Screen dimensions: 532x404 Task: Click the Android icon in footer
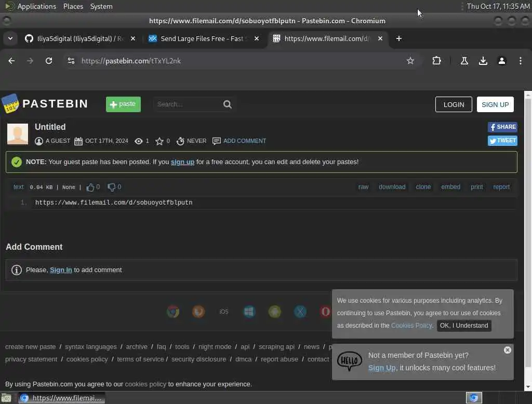click(275, 312)
